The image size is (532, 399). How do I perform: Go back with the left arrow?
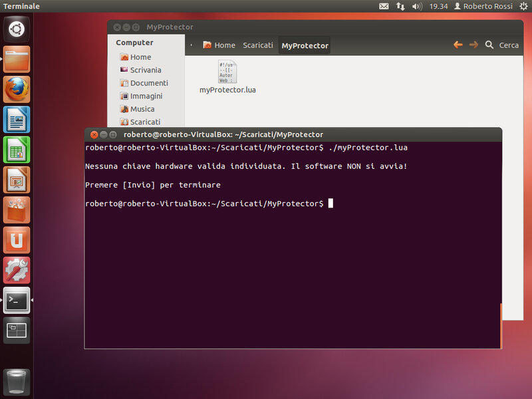click(x=458, y=45)
